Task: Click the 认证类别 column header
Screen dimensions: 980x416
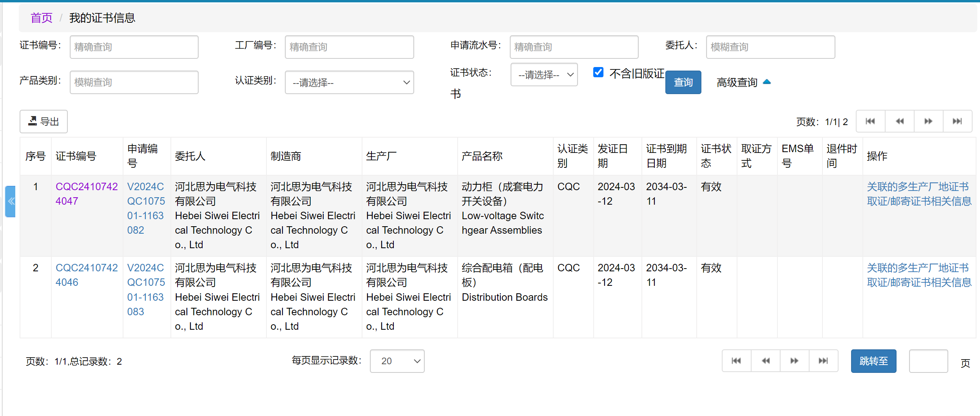Action: point(572,156)
